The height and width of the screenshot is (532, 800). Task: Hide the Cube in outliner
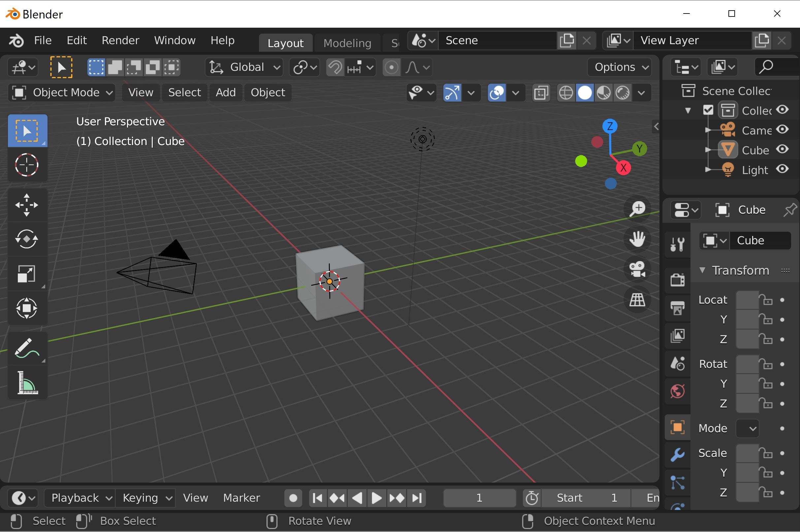(x=782, y=150)
